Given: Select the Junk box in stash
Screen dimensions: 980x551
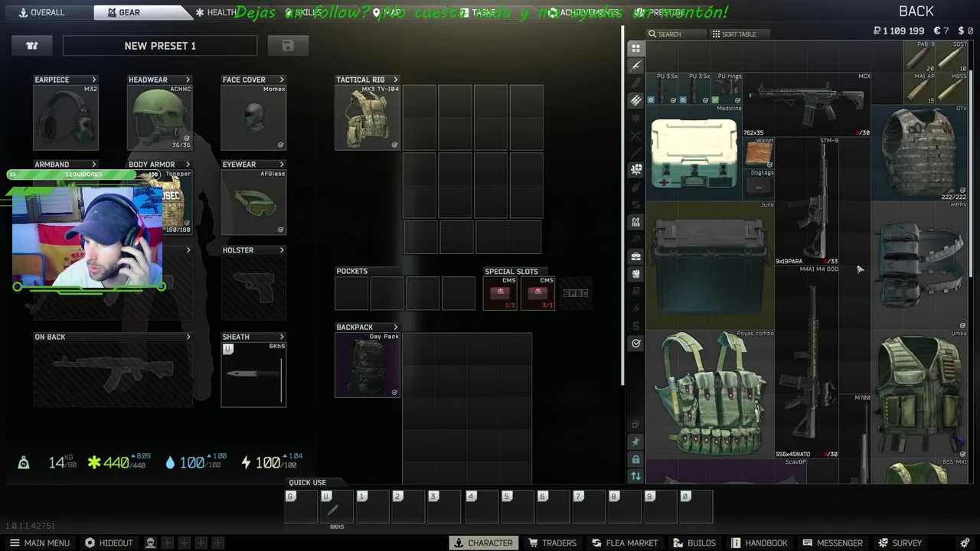Looking at the screenshot, I should coord(710,265).
